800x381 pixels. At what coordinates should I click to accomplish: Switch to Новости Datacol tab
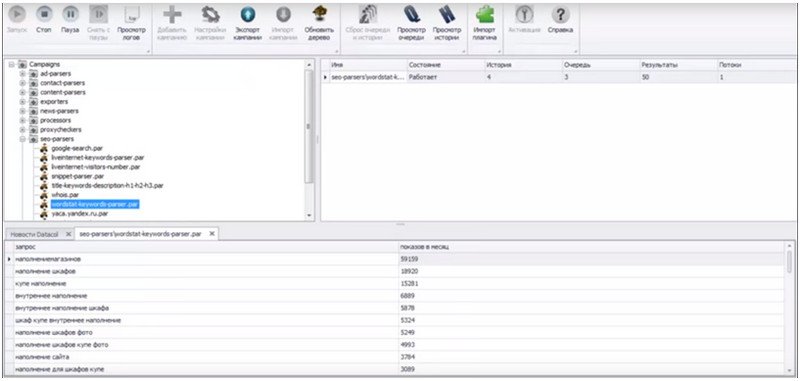34,234
